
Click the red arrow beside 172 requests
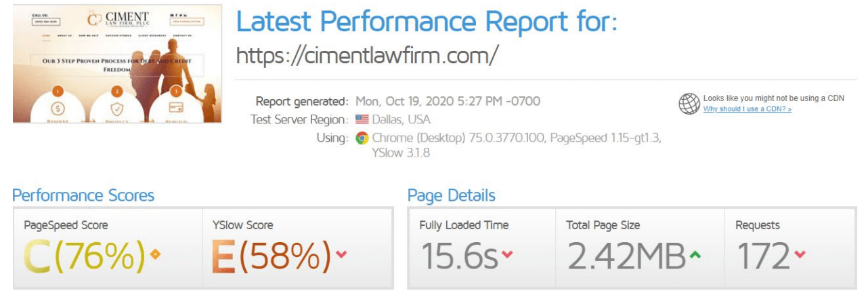click(800, 255)
